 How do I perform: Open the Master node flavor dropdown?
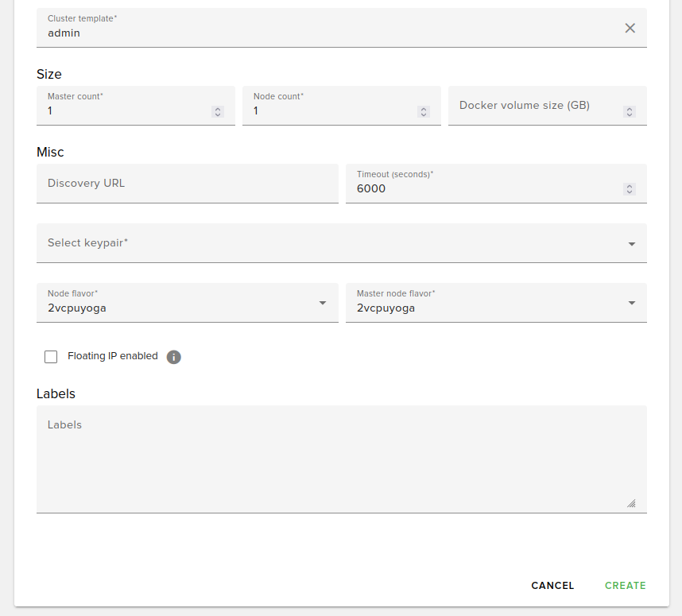(631, 303)
